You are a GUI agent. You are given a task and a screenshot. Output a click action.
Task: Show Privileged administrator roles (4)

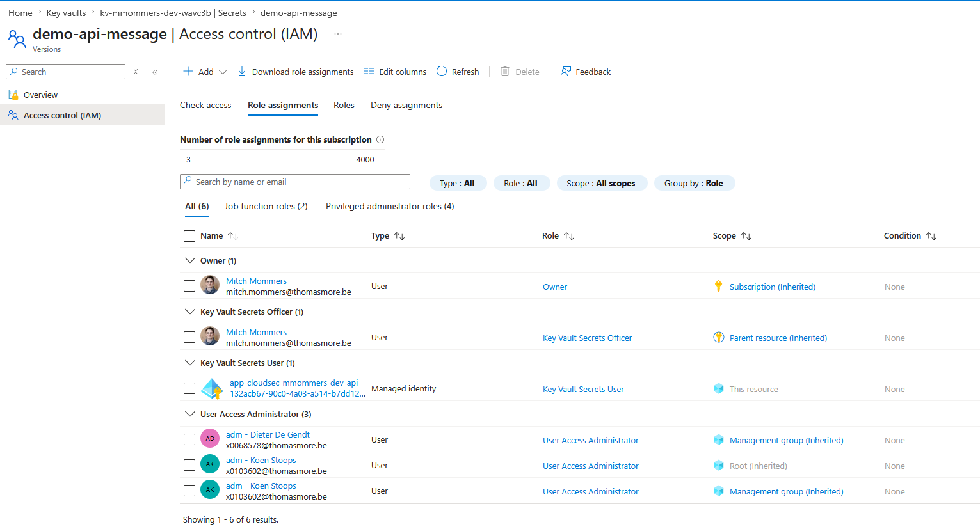coord(390,206)
